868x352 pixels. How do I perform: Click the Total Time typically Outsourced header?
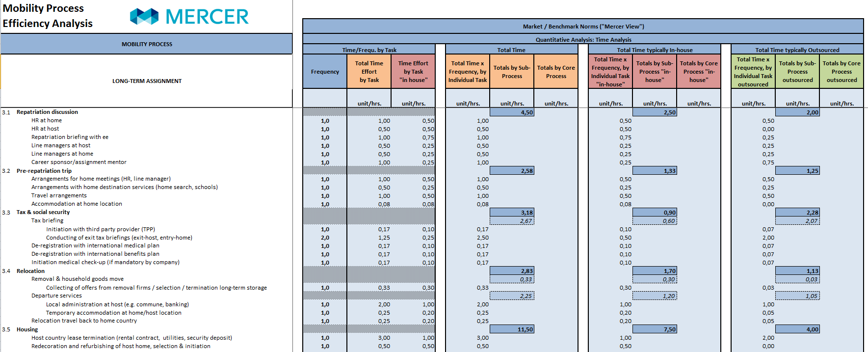(x=797, y=50)
